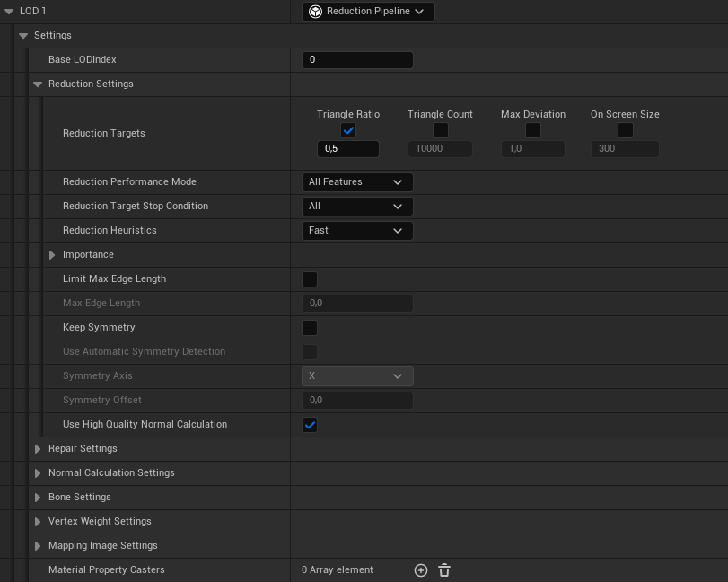Expand the Bone Settings section

point(37,497)
